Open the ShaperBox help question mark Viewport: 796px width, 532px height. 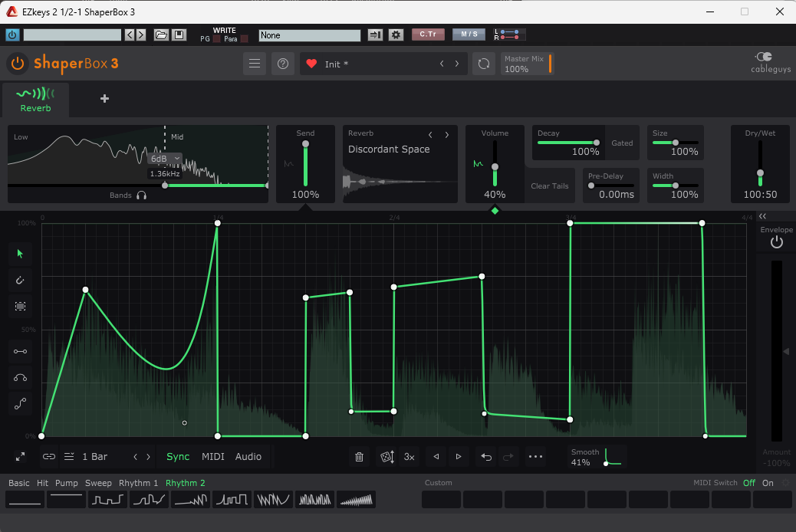point(283,64)
